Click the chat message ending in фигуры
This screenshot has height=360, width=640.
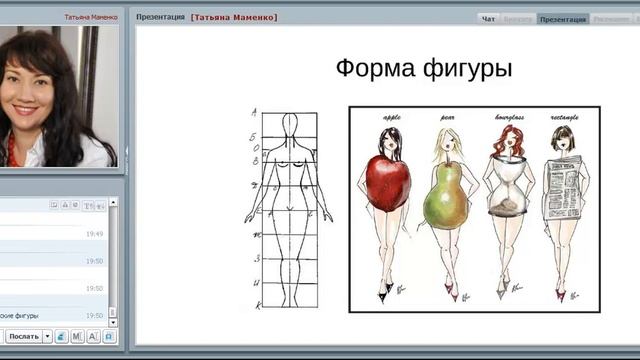click(20, 316)
